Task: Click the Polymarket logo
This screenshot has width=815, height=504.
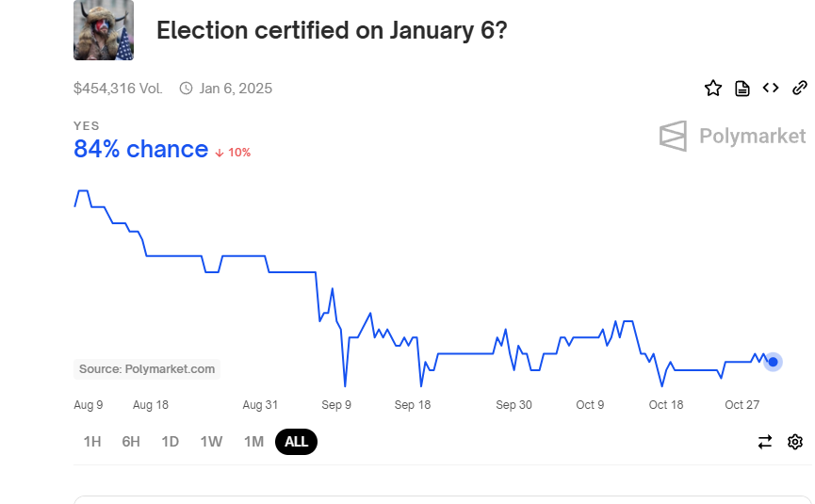Action: (732, 136)
